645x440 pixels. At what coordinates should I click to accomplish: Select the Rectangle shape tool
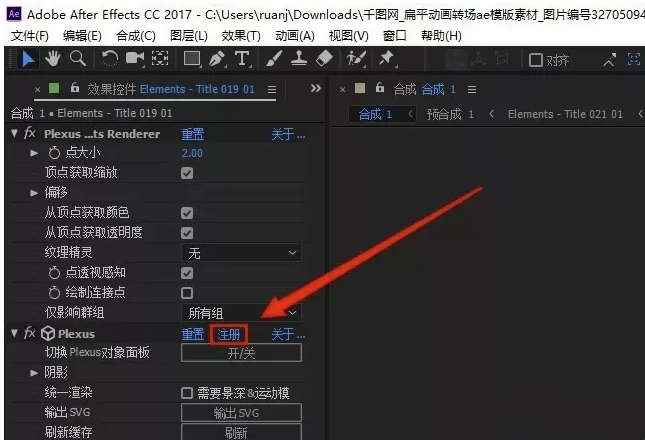[192, 59]
